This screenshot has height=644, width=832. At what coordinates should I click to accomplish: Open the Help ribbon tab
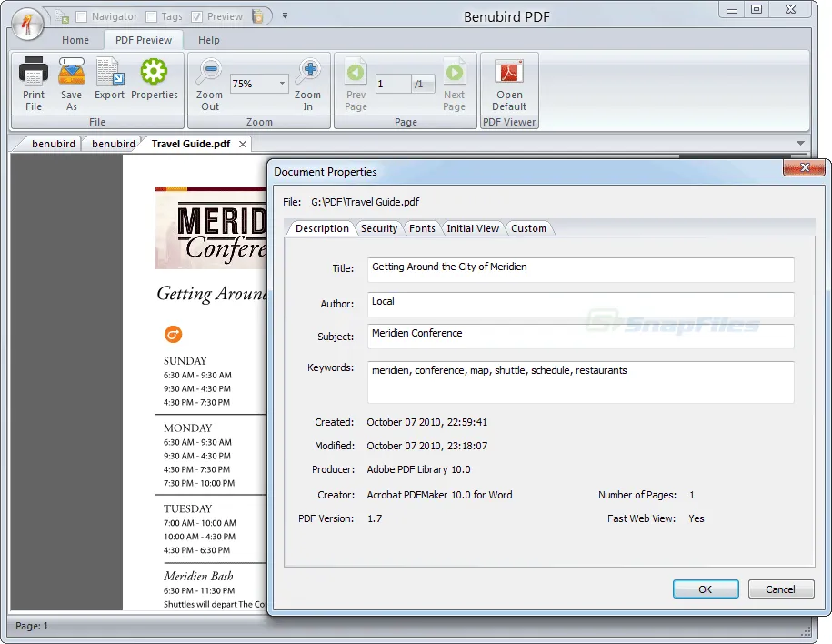coord(208,40)
